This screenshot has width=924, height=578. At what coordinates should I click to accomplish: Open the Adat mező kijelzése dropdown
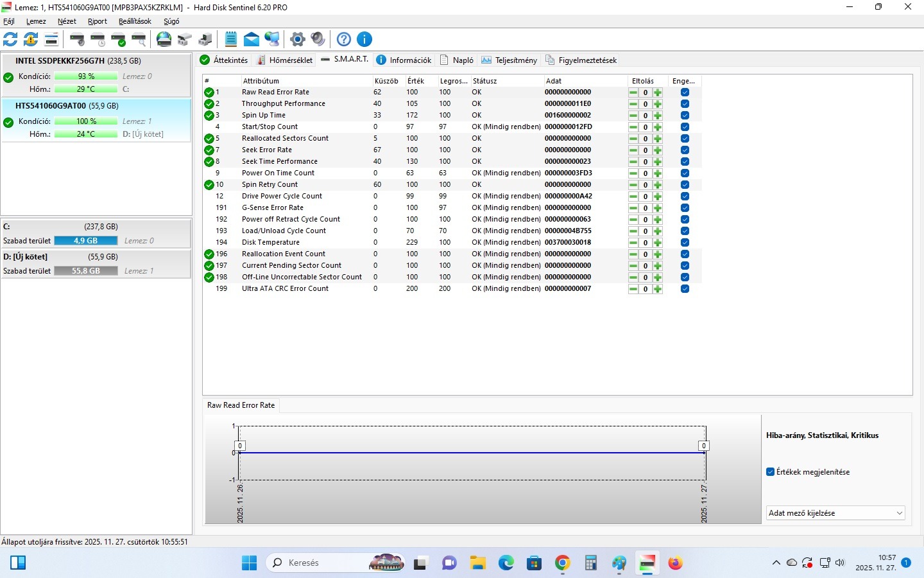tap(835, 513)
